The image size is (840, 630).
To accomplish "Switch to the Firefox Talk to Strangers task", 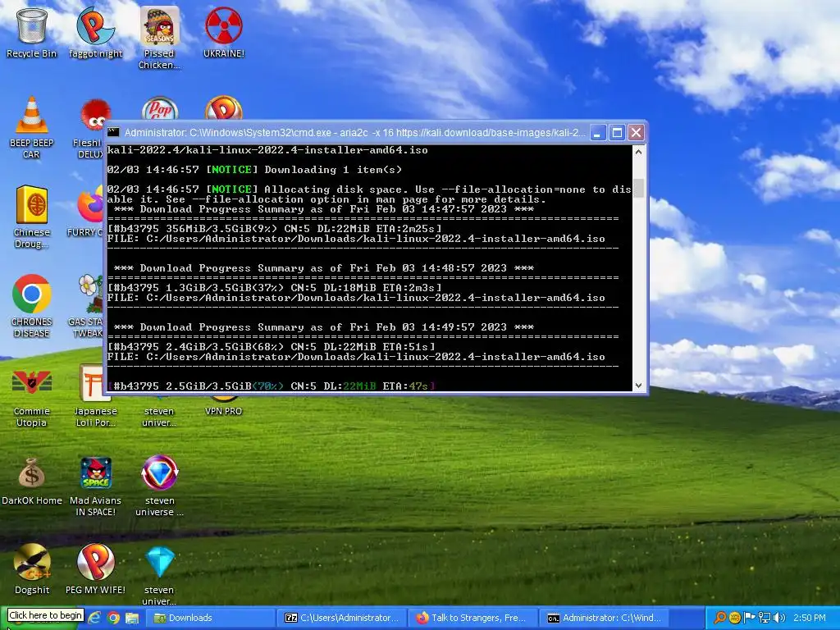I will [472, 618].
